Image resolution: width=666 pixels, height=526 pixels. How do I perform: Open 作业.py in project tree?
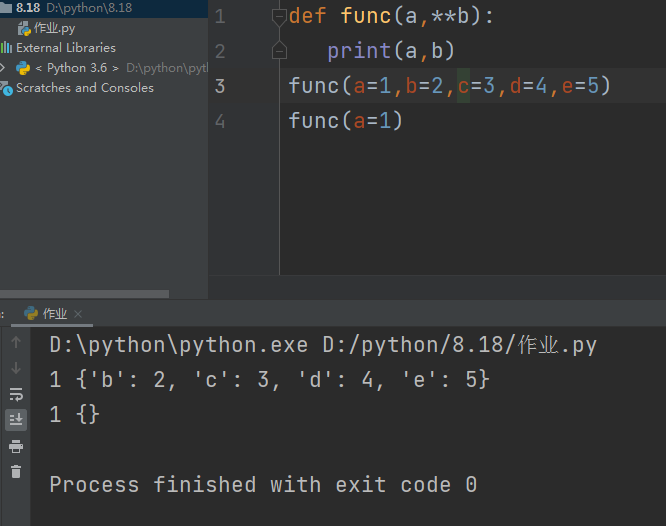tap(54, 28)
